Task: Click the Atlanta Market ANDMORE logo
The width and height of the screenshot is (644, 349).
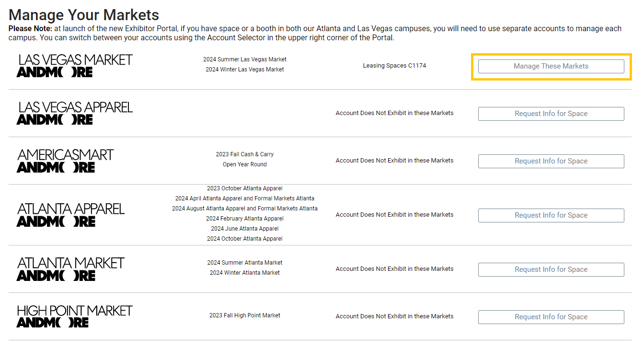Action: tap(71, 269)
